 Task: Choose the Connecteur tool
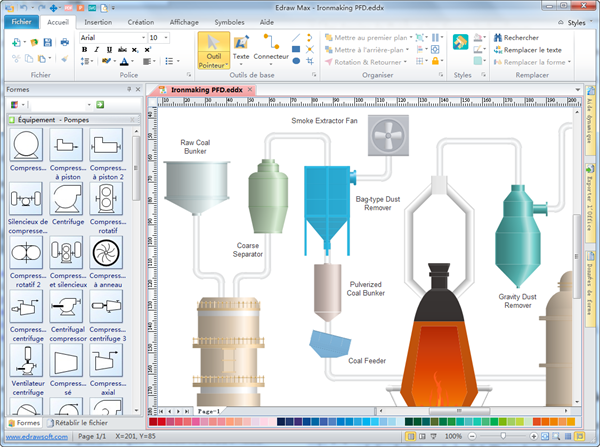pos(271,46)
